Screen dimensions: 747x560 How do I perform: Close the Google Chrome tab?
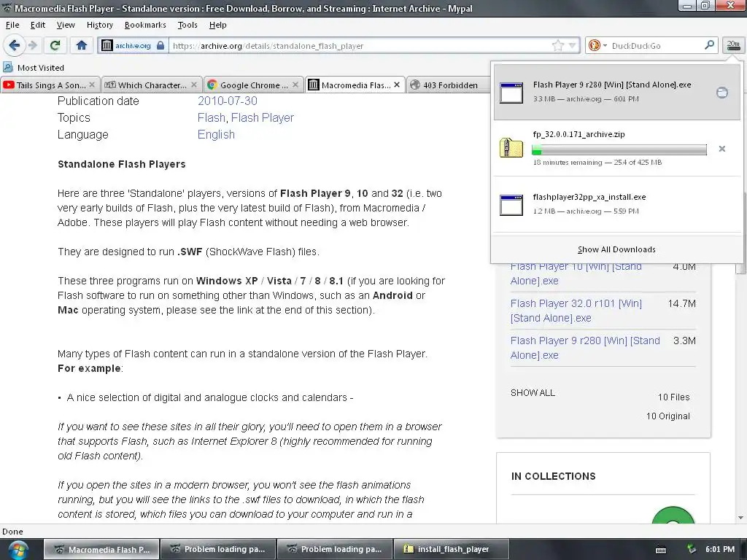[295, 85]
